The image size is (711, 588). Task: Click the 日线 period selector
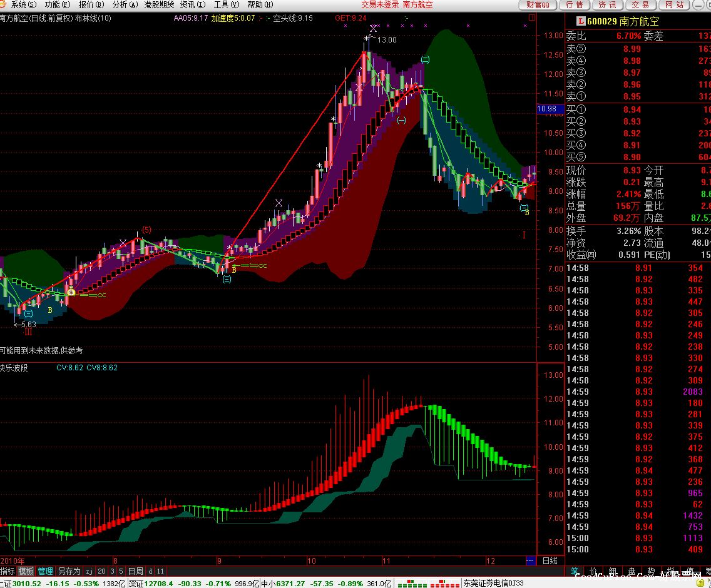(x=550, y=561)
